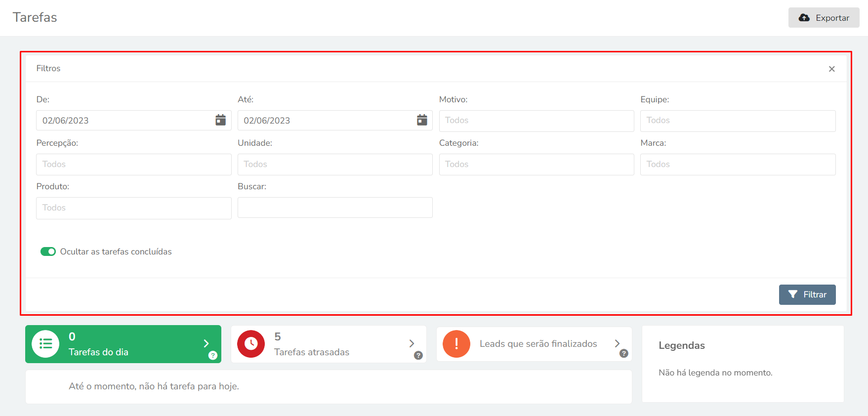Open the Categoria dropdown
Viewport: 868px width, 416px height.
(537, 164)
